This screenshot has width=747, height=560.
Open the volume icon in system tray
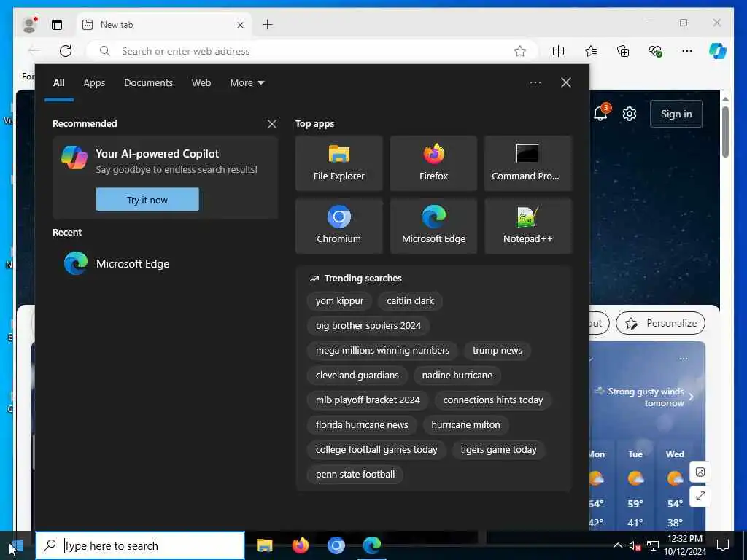click(x=635, y=545)
